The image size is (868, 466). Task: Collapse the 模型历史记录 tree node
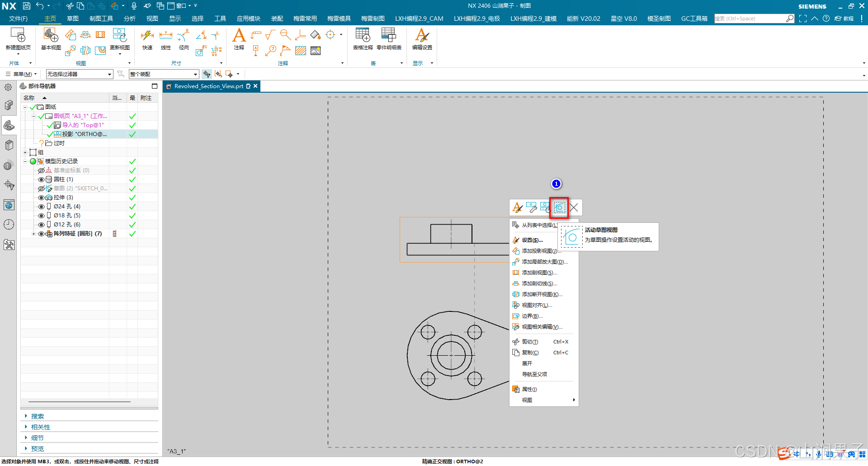(25, 161)
